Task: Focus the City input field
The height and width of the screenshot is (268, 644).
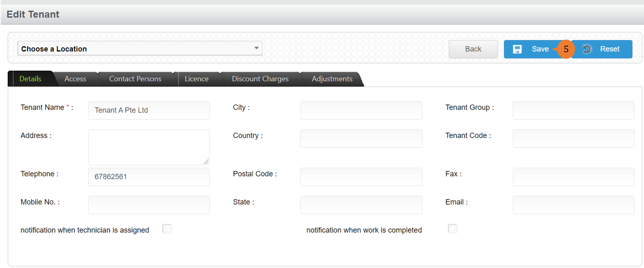Action: [361, 110]
